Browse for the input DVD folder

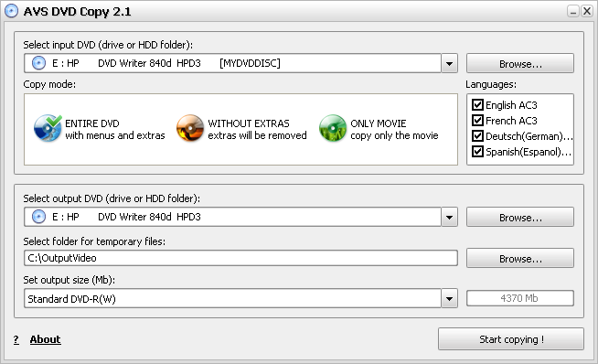[520, 63]
